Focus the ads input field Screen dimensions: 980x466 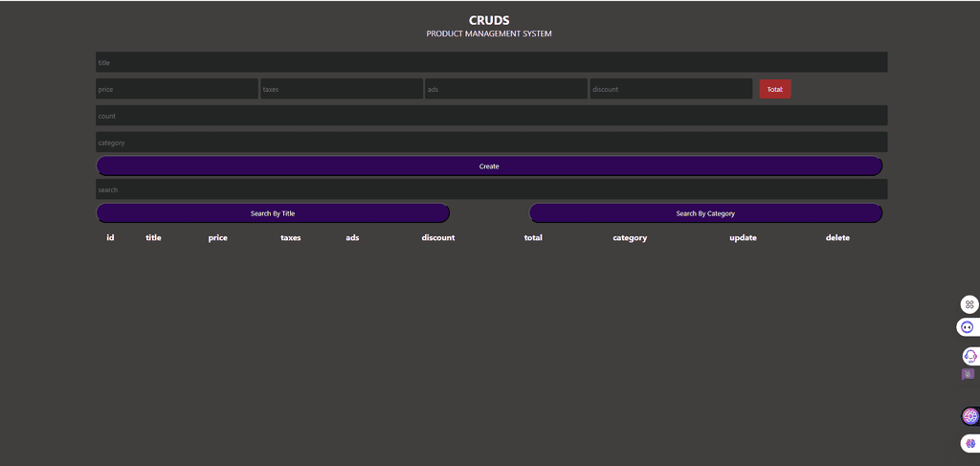(506, 89)
